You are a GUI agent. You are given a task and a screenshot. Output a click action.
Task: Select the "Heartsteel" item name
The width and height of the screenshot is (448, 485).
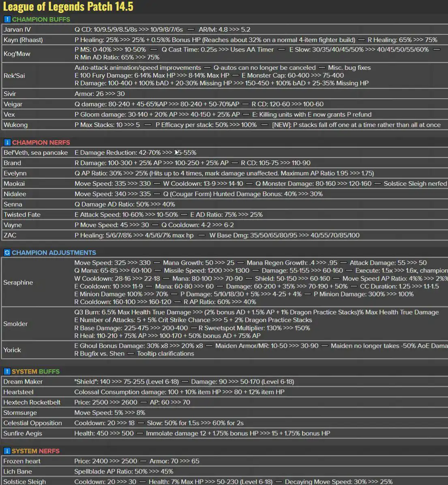pos(18,392)
